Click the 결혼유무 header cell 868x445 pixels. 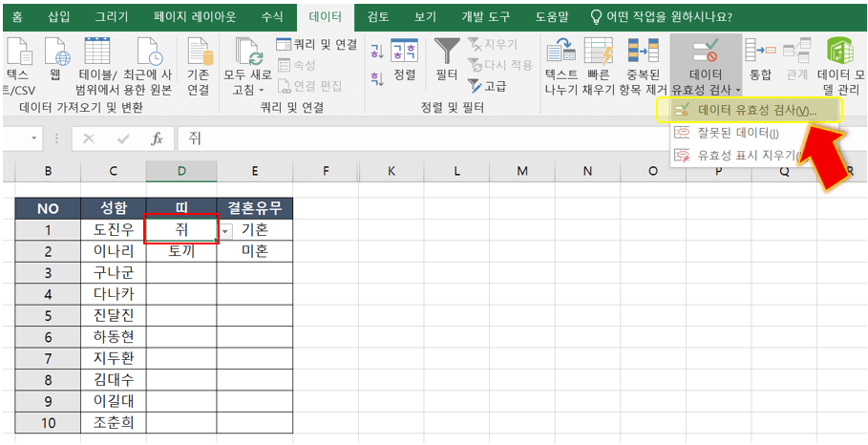click(x=255, y=209)
